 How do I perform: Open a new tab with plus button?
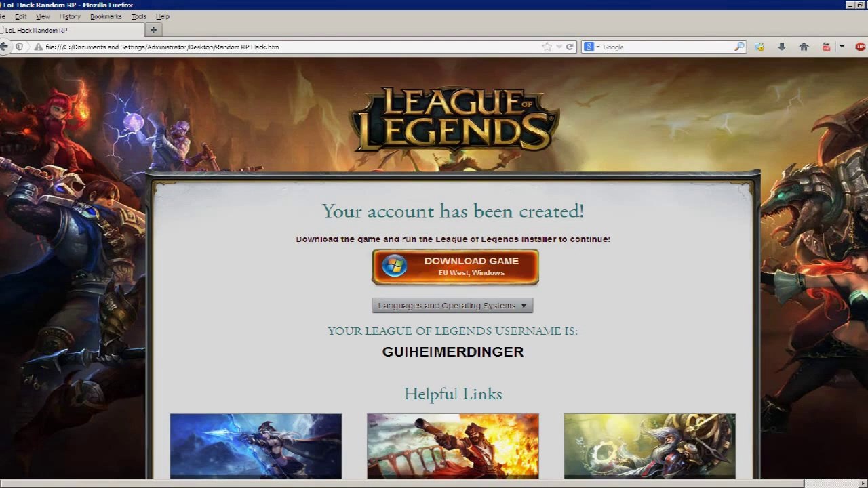coord(153,30)
